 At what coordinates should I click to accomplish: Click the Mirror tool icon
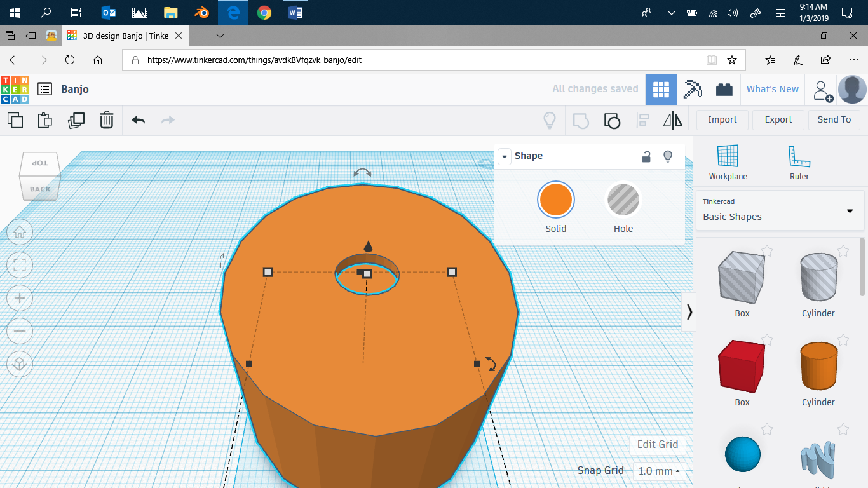tap(673, 120)
